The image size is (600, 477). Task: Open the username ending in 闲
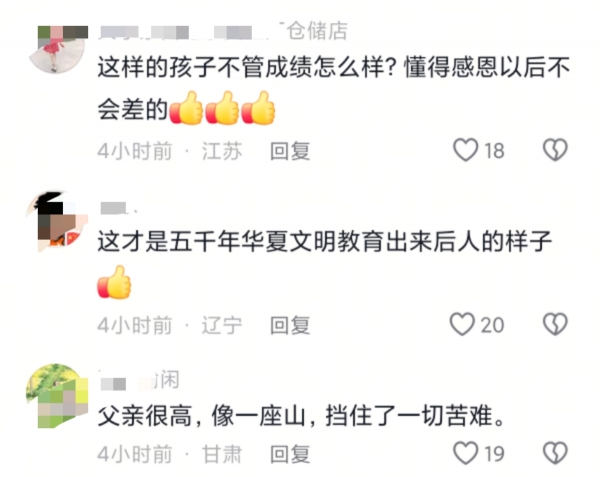pyautogui.click(x=139, y=380)
